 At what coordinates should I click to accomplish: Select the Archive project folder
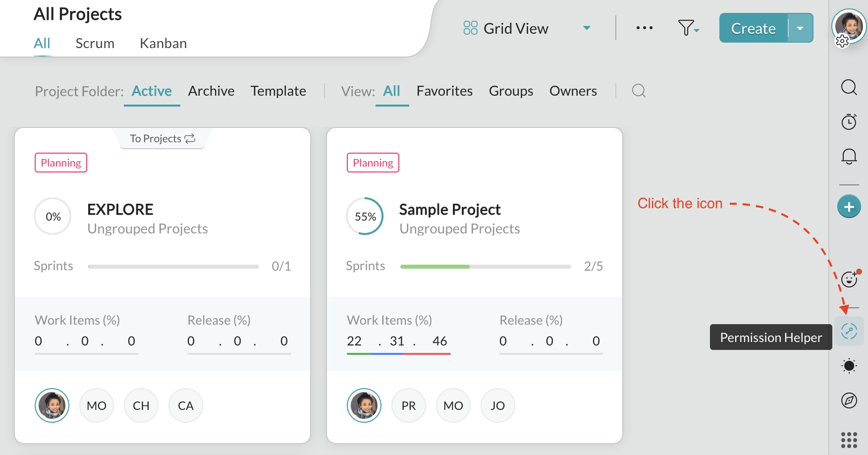211,91
